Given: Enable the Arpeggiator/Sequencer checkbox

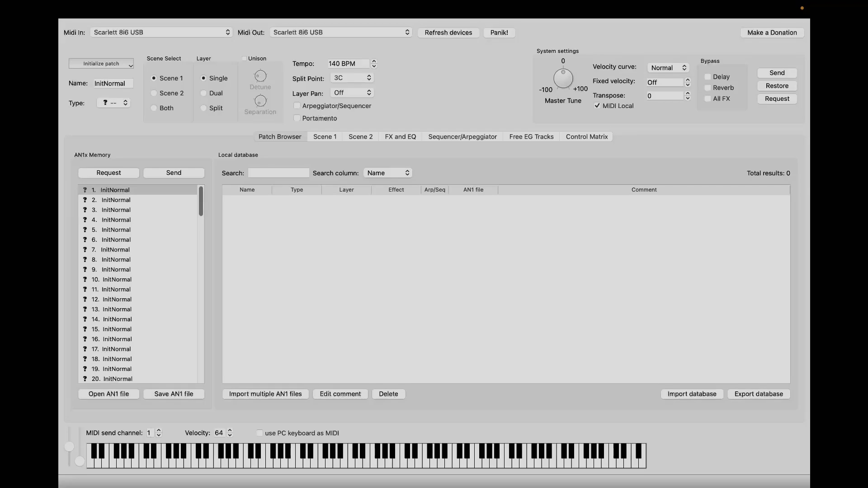Looking at the screenshot, I should pos(297,106).
